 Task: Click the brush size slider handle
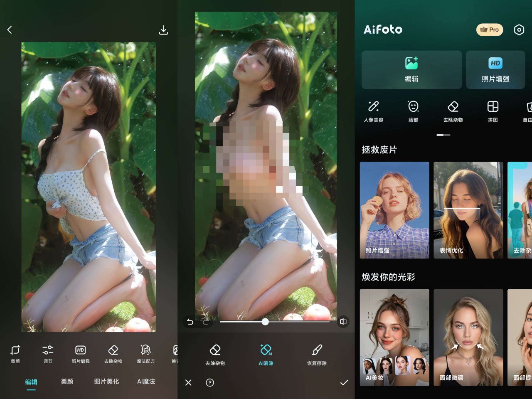pyautogui.click(x=265, y=321)
